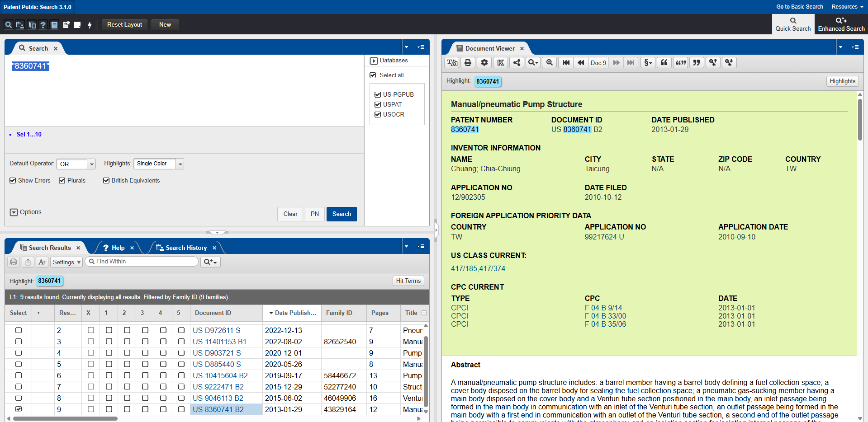The image size is (868, 422).
Task: Select the Enhanced Search mode
Action: click(841, 24)
